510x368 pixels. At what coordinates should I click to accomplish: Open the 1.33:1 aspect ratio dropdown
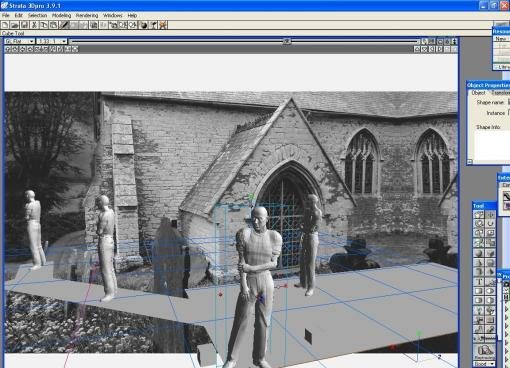52,41
